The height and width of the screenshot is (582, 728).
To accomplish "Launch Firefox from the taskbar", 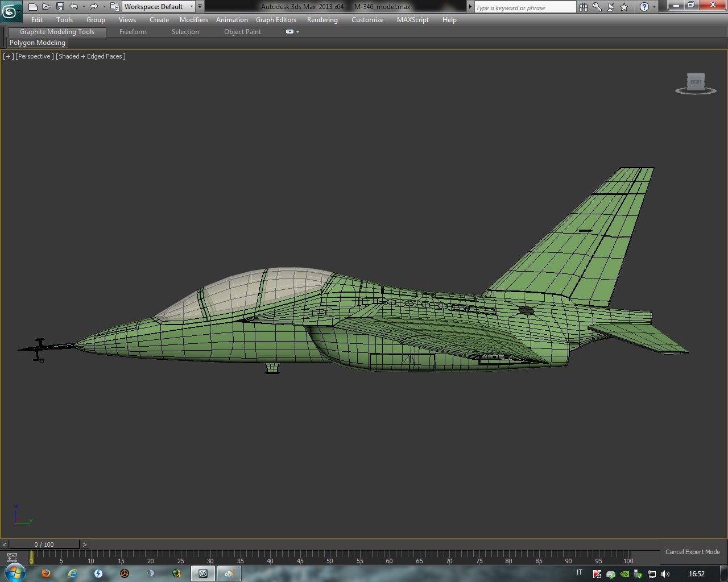I will click(46, 573).
